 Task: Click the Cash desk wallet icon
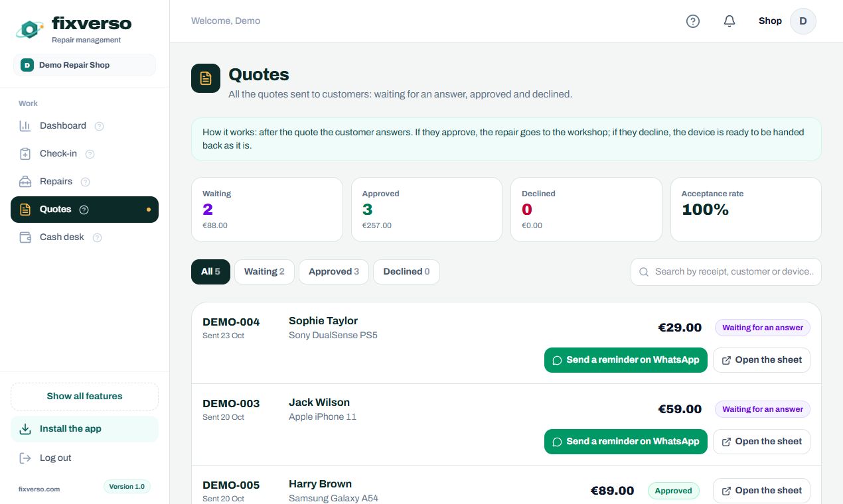pos(25,237)
